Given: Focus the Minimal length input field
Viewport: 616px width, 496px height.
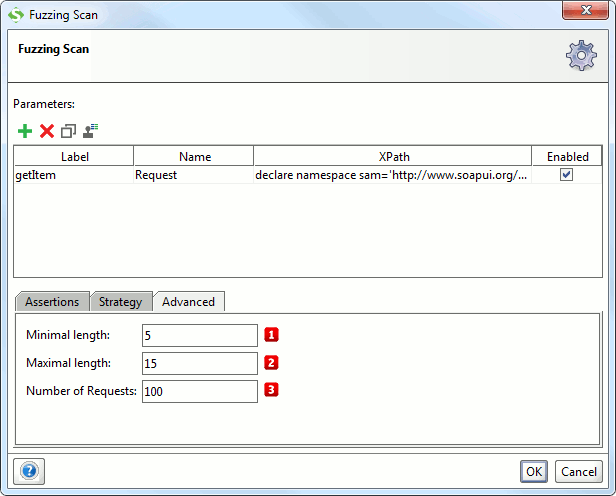Looking at the screenshot, I should [200, 335].
